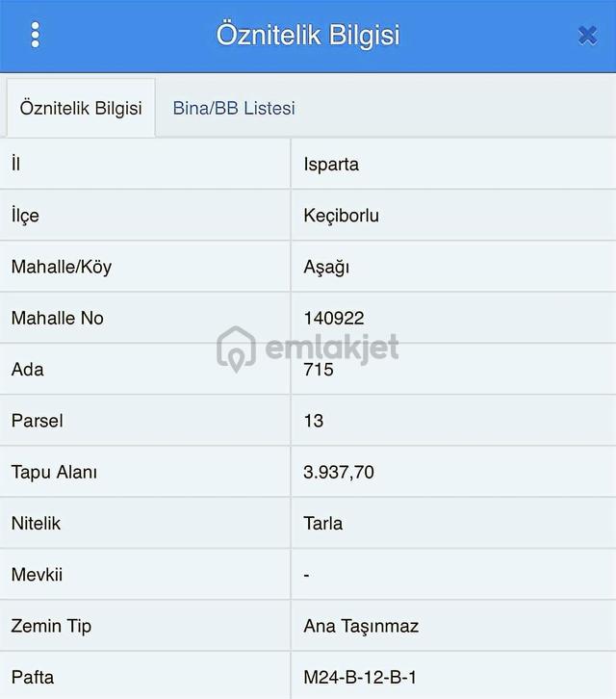Click the emlakjet house logo watermark
This screenshot has width=616, height=699.
[236, 349]
